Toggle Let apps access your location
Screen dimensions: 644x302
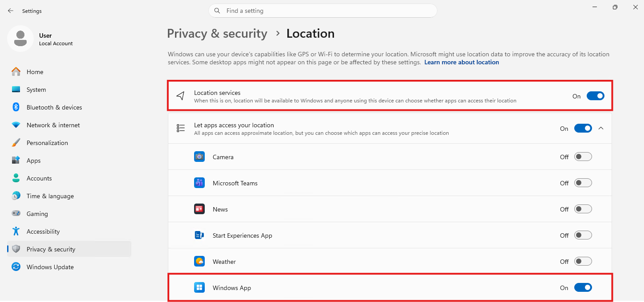(583, 128)
